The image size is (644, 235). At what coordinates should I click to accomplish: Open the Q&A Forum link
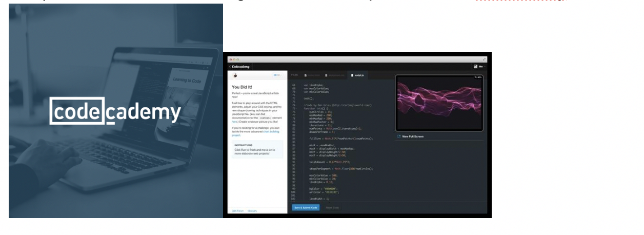point(237,211)
